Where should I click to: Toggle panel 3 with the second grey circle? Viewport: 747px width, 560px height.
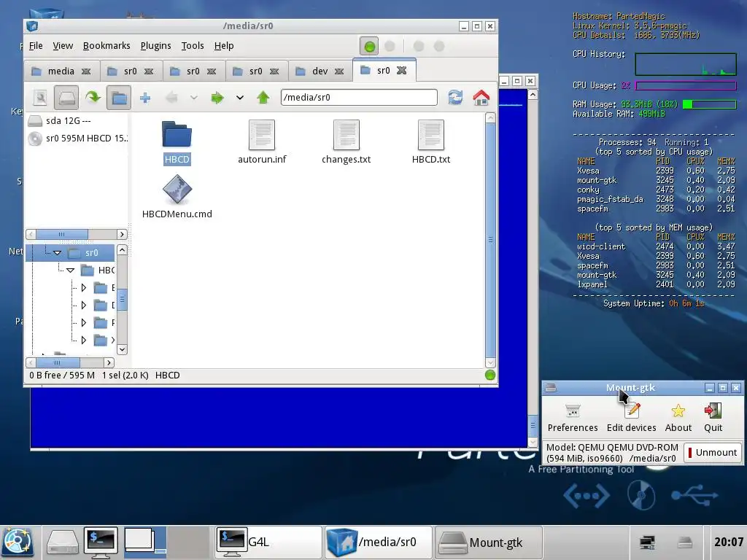click(x=419, y=46)
